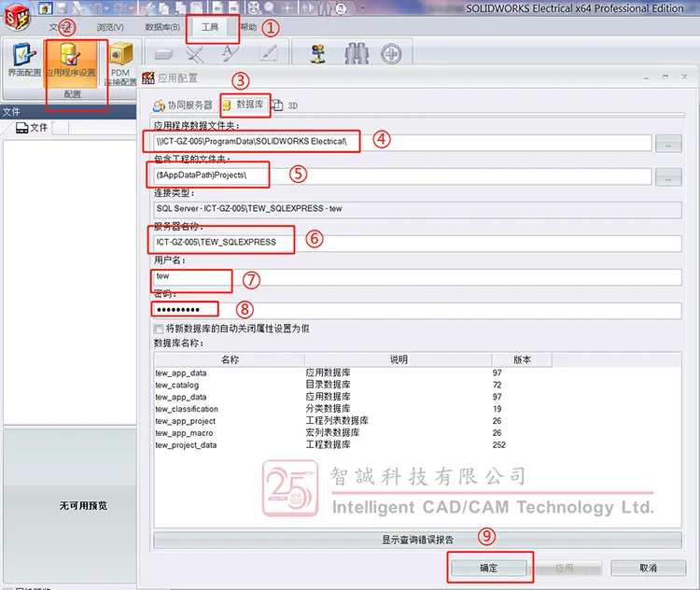The height and width of the screenshot is (590, 700).
Task: Sort by the 名称 column header
Action: click(230, 359)
